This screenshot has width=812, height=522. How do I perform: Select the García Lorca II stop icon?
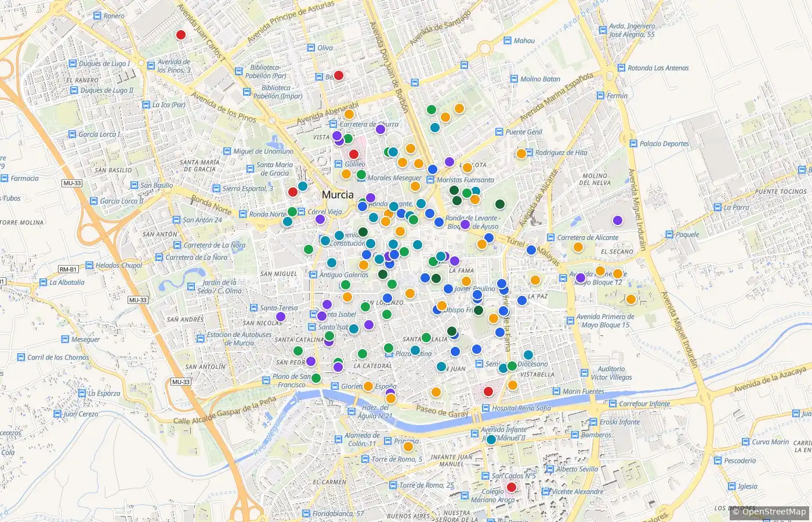coord(94,201)
